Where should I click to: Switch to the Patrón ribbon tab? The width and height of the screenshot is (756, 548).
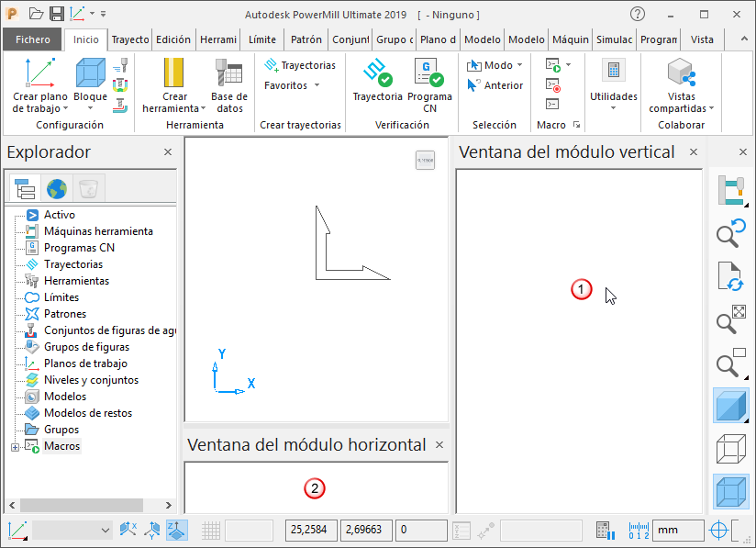[306, 39]
